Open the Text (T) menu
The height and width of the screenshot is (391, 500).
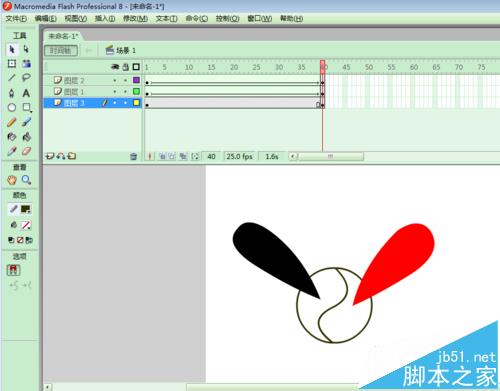(x=166, y=19)
